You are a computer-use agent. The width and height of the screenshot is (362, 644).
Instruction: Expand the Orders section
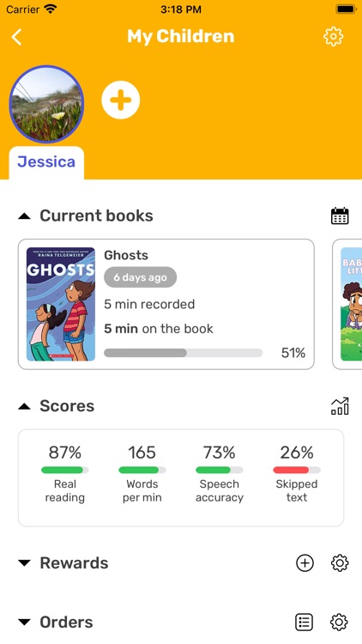tap(24, 623)
